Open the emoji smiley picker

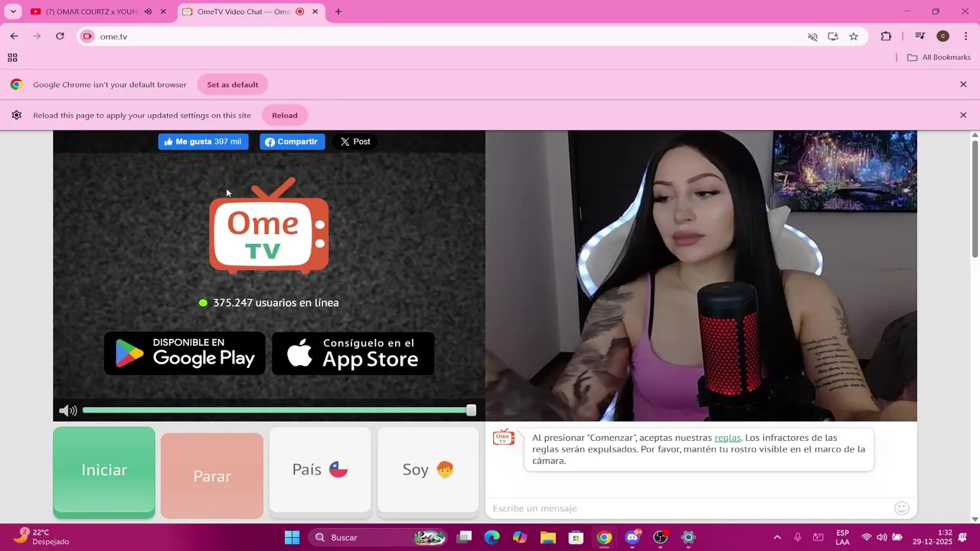pyautogui.click(x=902, y=508)
